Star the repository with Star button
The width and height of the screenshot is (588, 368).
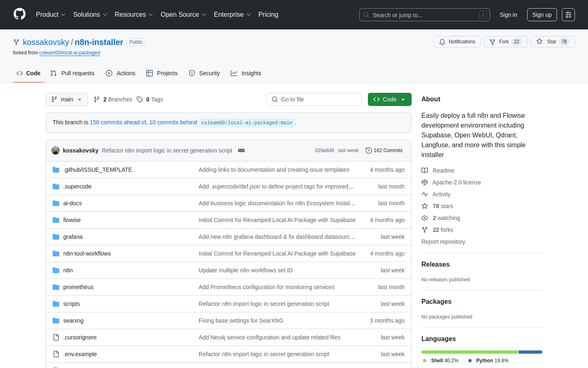pos(553,42)
